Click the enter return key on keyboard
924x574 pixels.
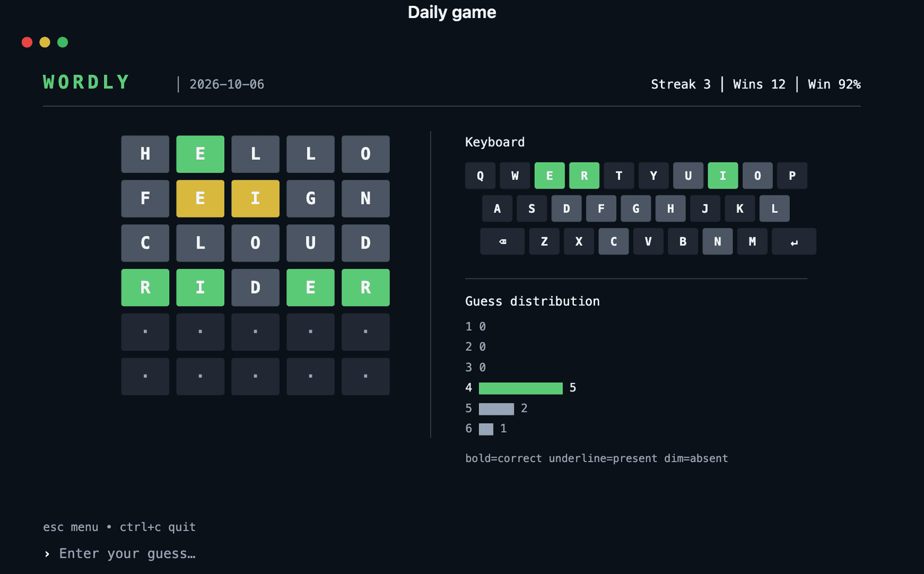[794, 241]
